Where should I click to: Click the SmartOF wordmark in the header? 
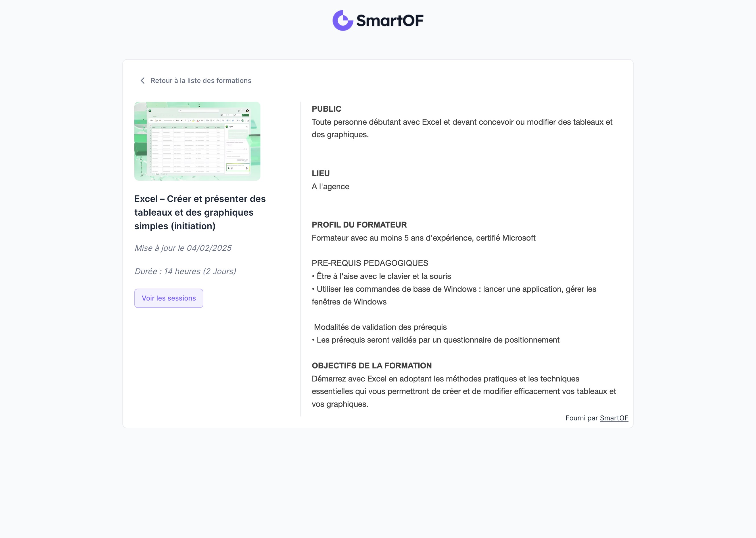[390, 20]
